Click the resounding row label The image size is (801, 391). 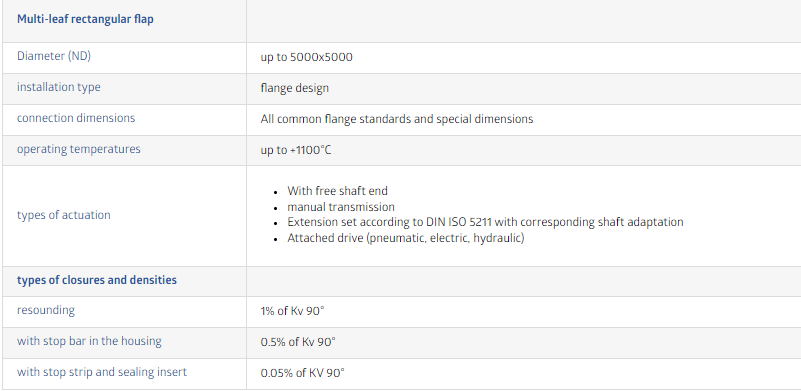(45, 310)
